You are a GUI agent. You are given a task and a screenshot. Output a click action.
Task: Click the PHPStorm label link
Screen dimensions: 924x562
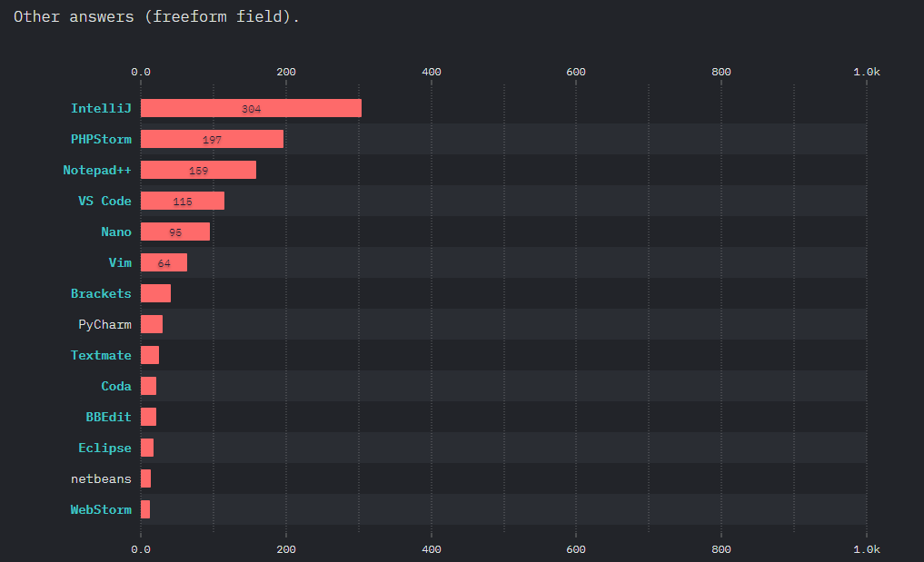pos(101,139)
